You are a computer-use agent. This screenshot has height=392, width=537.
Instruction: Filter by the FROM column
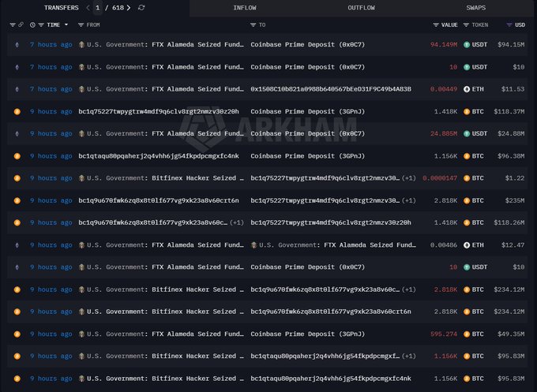[81, 25]
